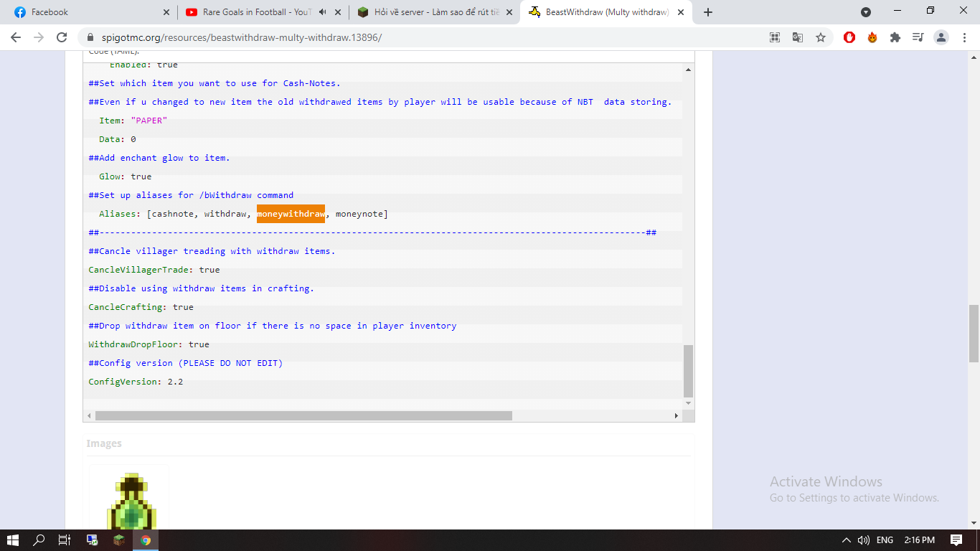Click the line 'CancleCrafting: true'
The width and height of the screenshot is (980, 551).
141,307
